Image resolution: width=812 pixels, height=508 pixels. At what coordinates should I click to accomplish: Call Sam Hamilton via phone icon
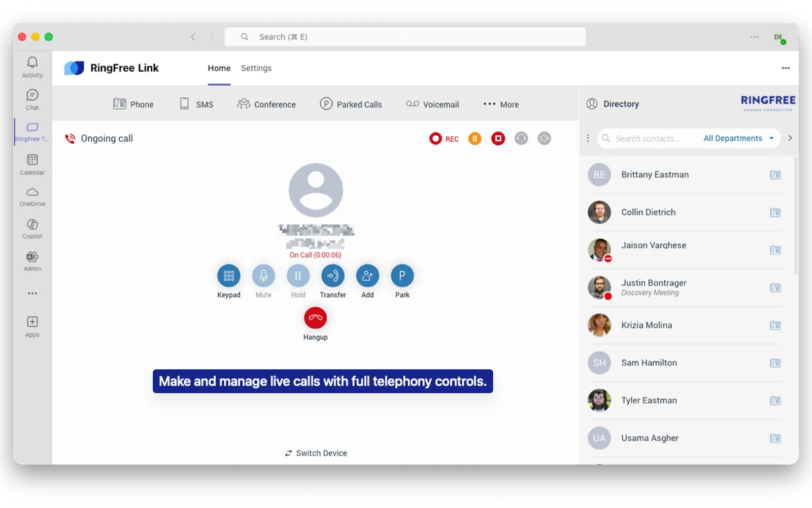click(775, 363)
